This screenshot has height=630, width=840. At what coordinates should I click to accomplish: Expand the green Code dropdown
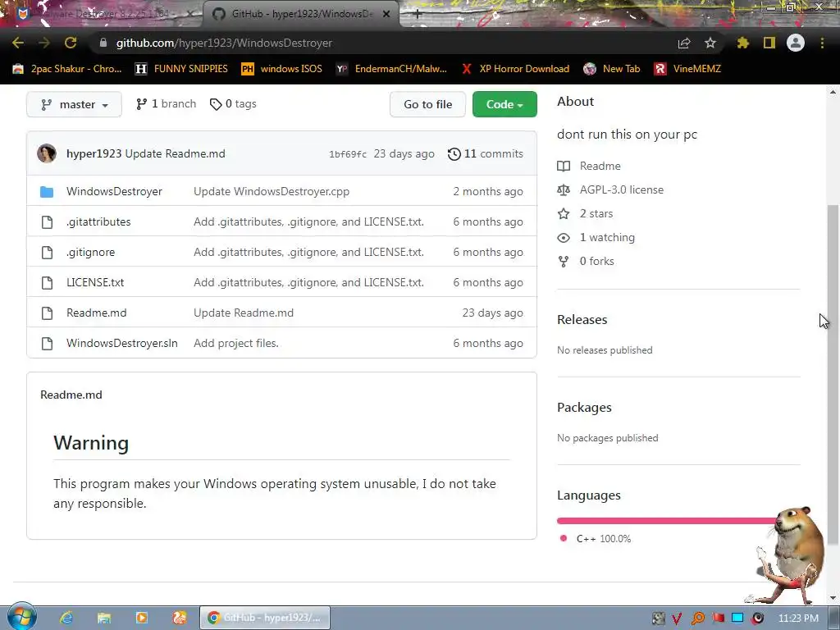[x=504, y=104]
